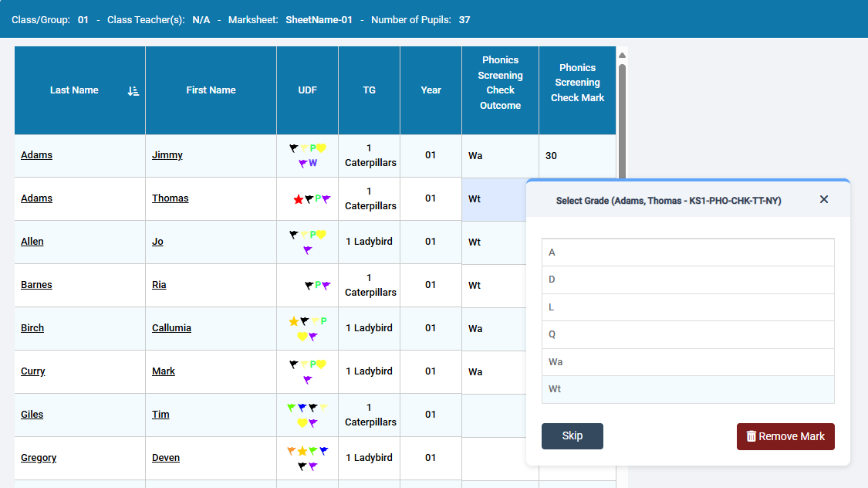This screenshot has height=488, width=868.
Task: Close the Select Grade popup
Action: [823, 200]
